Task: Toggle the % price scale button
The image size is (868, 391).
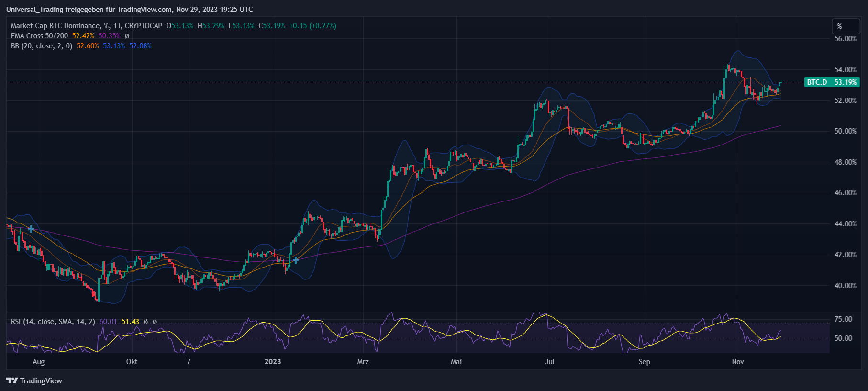Action: pyautogui.click(x=839, y=26)
